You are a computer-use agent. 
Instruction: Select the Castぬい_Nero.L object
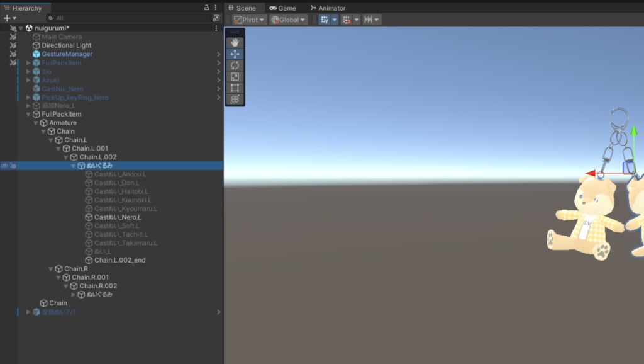(x=118, y=217)
